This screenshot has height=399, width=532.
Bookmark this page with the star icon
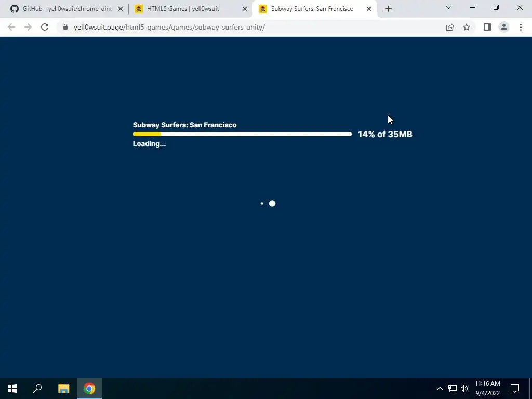pos(467,27)
